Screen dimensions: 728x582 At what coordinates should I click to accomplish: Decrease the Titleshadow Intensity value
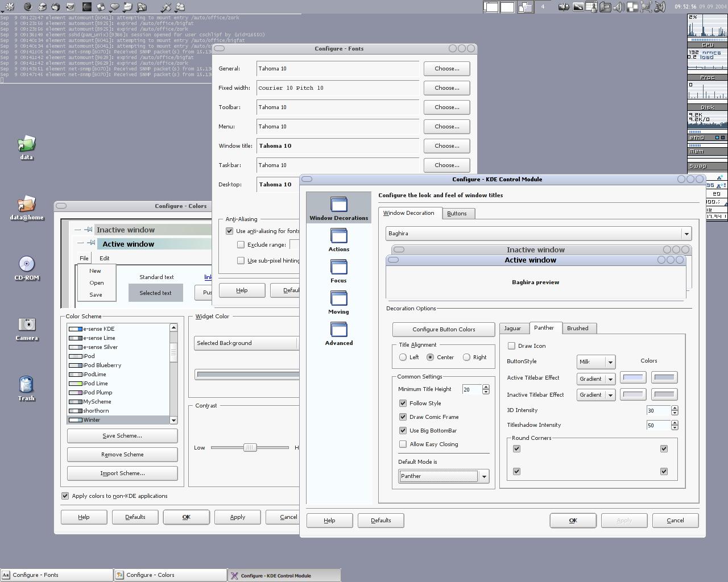[x=675, y=427]
